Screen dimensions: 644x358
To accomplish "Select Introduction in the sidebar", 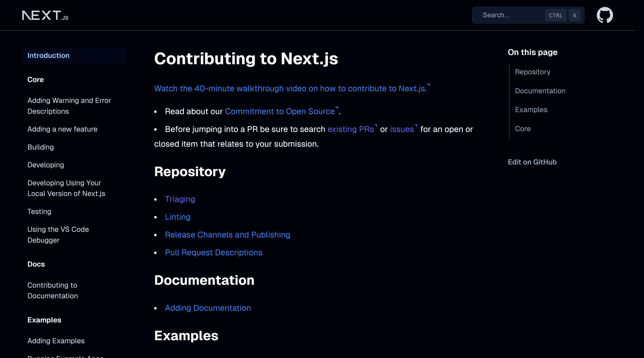I will click(x=48, y=55).
